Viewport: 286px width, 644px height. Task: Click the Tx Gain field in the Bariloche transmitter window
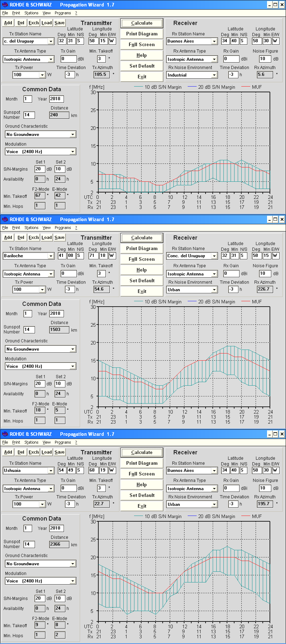69,274
